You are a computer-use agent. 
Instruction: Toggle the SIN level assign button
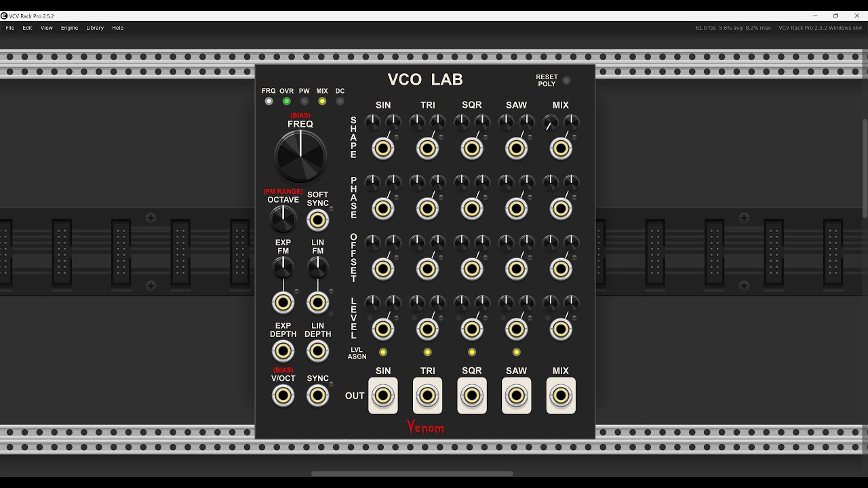(383, 352)
